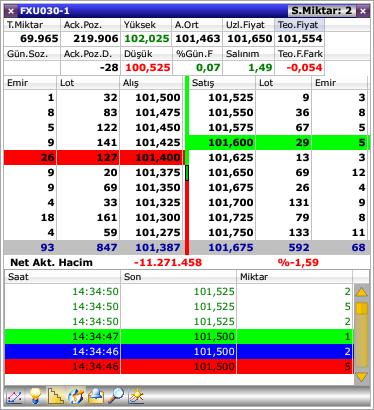Open the chart with sun icon
374x410 pixels.
(x=136, y=396)
